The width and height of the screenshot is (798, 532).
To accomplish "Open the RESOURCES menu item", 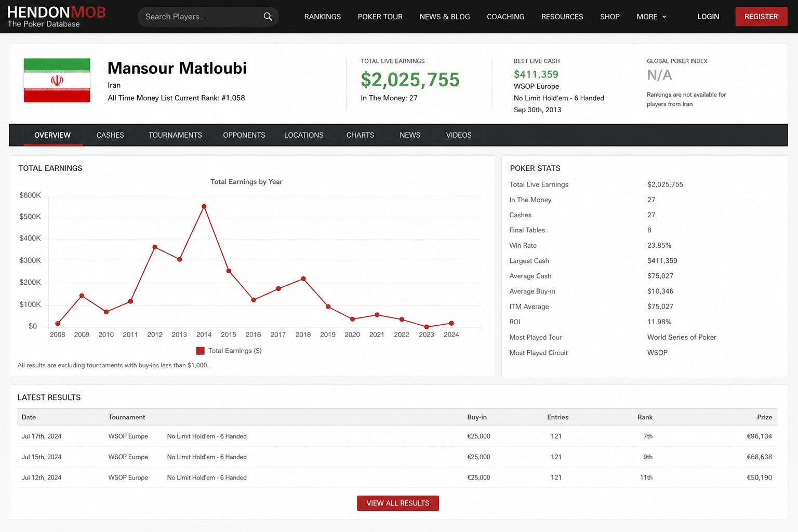I will (x=562, y=17).
